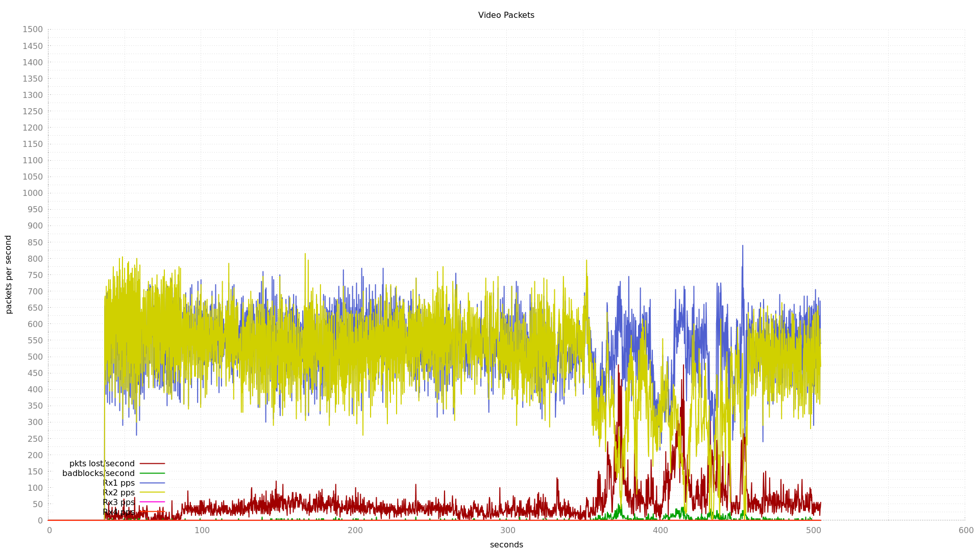Screen dimensions: 980x551
Task: Click the x-axis tick label 600
Action: 966,531
